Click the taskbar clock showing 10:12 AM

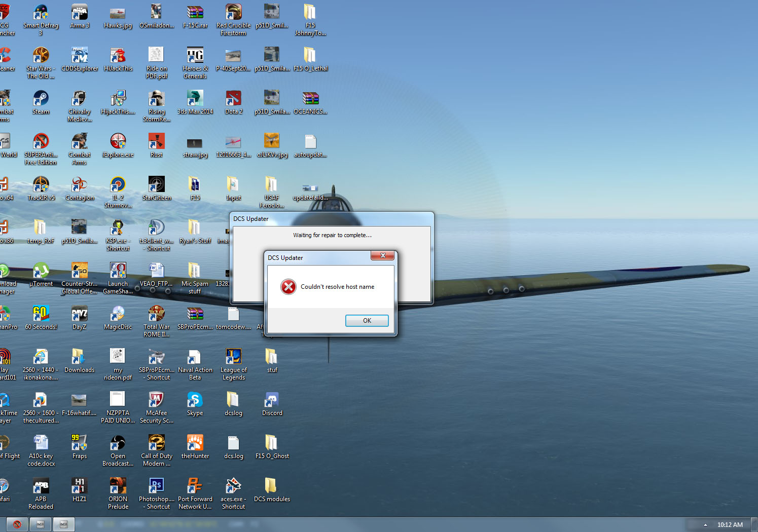coord(730,525)
